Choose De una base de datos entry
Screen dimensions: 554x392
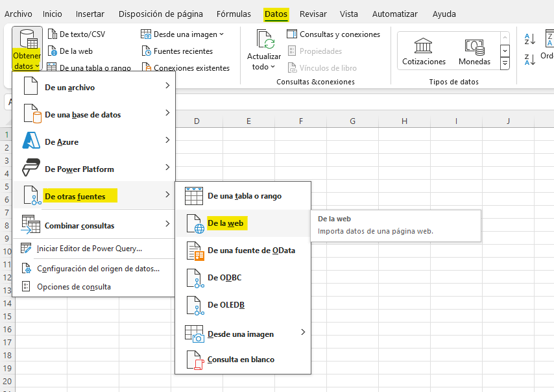click(93, 113)
